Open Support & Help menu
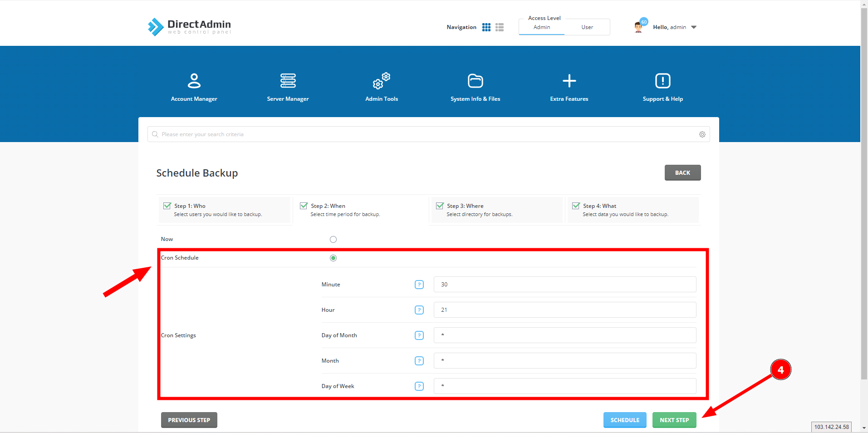 tap(663, 87)
